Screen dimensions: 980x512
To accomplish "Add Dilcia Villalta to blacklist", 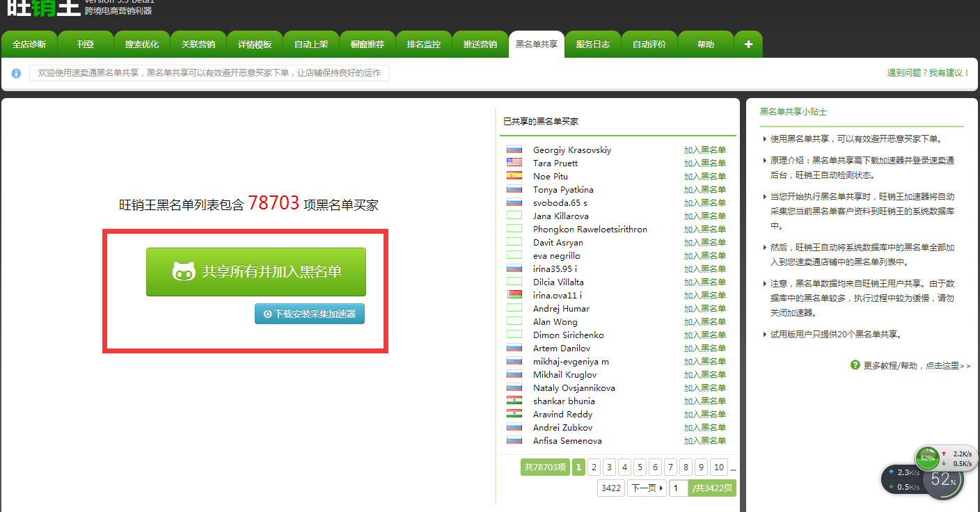I will (704, 282).
